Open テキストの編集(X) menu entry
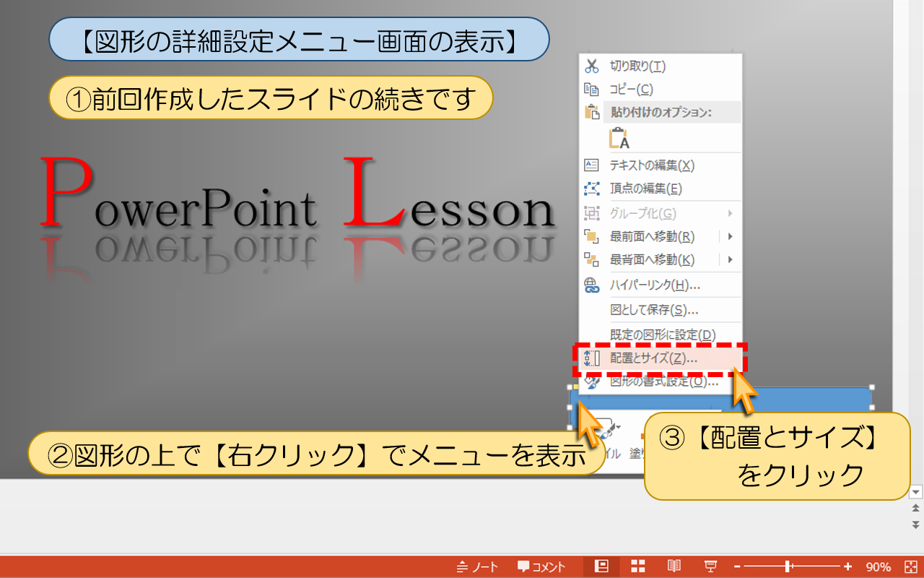924x578 pixels. coord(660,165)
